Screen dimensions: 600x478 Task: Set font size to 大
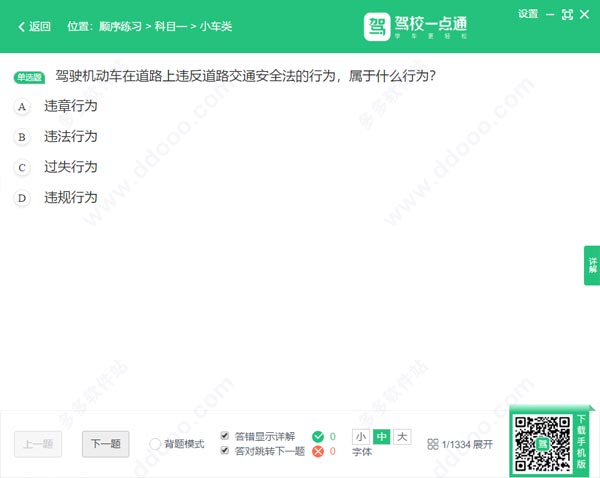[402, 437]
